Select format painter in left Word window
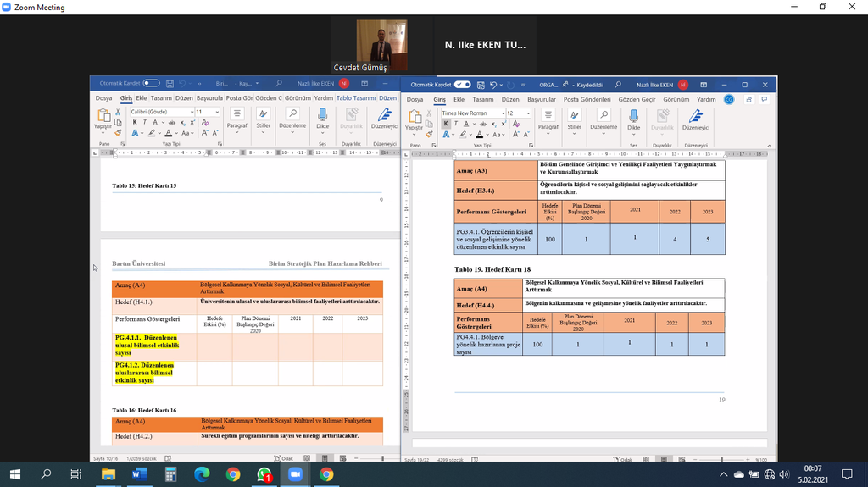Image resolution: width=868 pixels, height=487 pixels. pyautogui.click(x=118, y=133)
